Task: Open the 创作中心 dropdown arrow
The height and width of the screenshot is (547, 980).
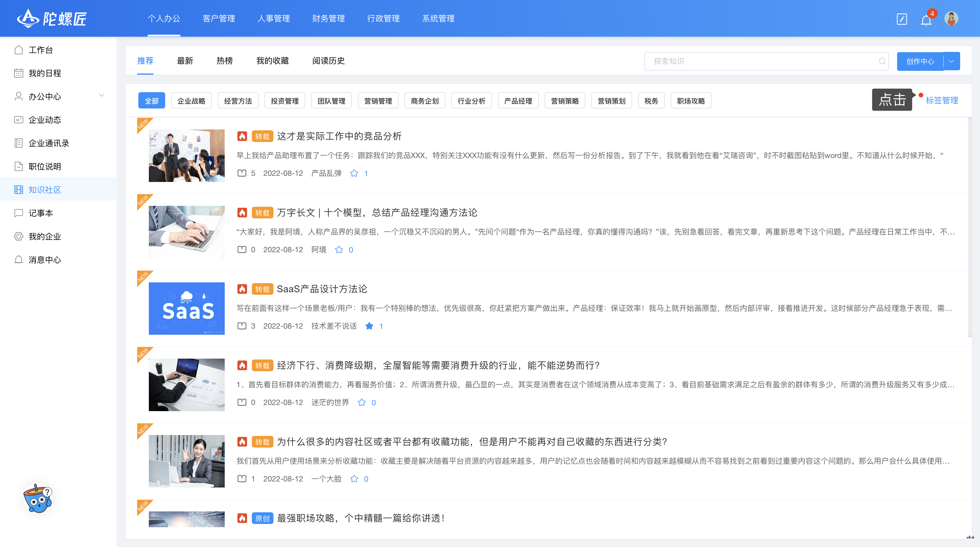Action: [x=951, y=61]
